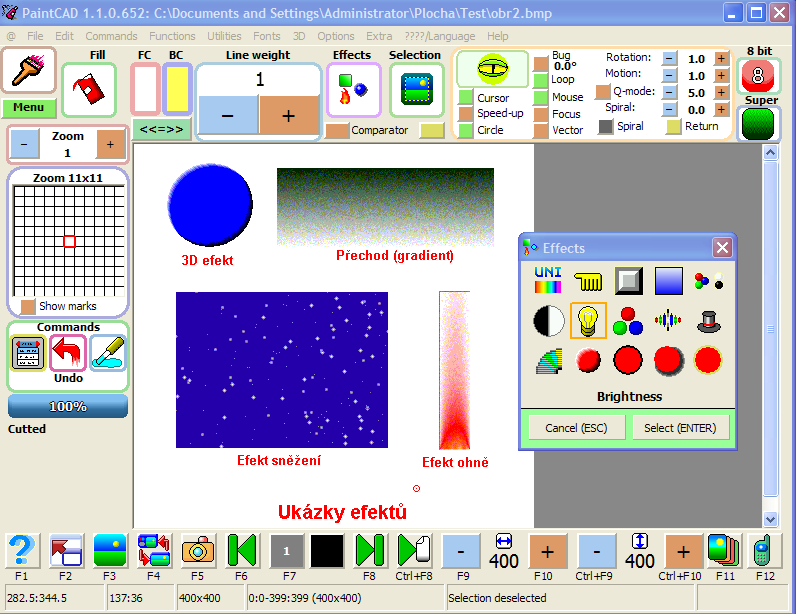Viewport: 796px width, 614px height.
Task: Toggle the Spiral checkbox
Action: (606, 126)
